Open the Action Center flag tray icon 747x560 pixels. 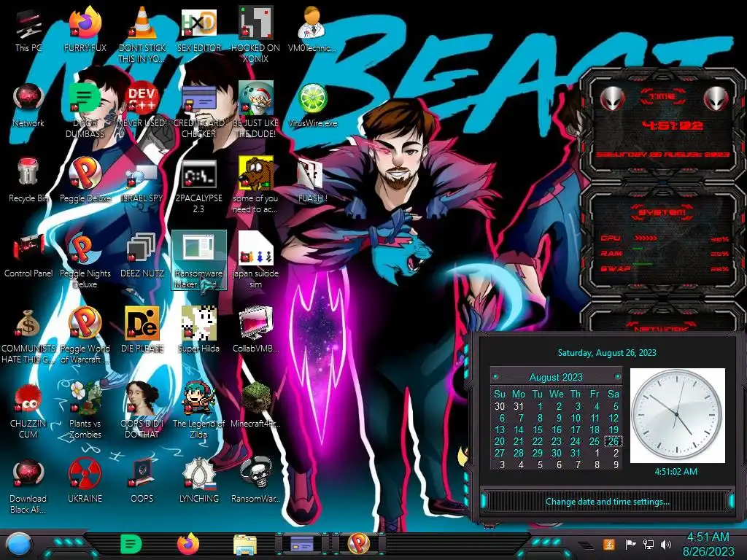630,544
